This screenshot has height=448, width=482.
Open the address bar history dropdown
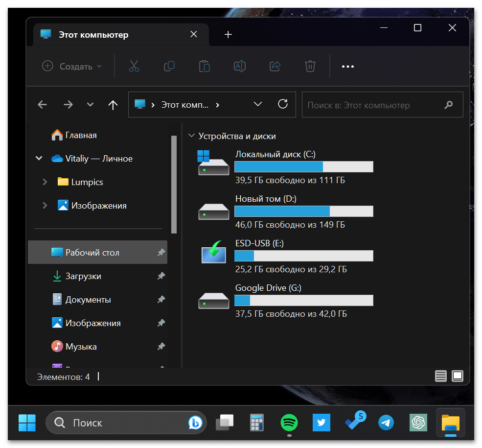click(x=258, y=104)
